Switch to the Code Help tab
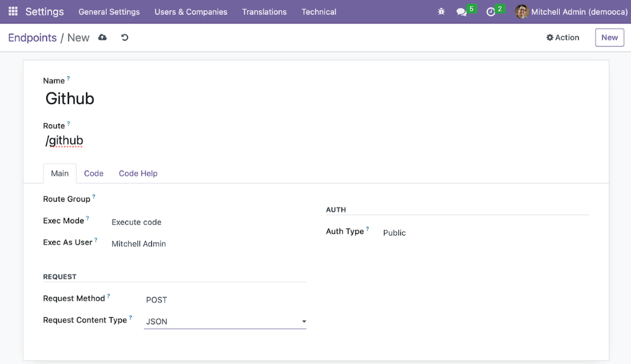Viewport: 631px width, 364px height. 138,173
